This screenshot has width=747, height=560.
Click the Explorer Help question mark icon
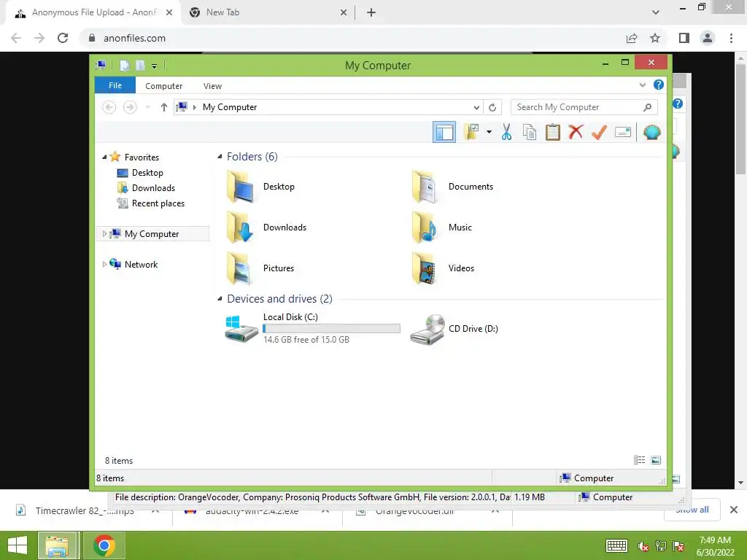659,85
